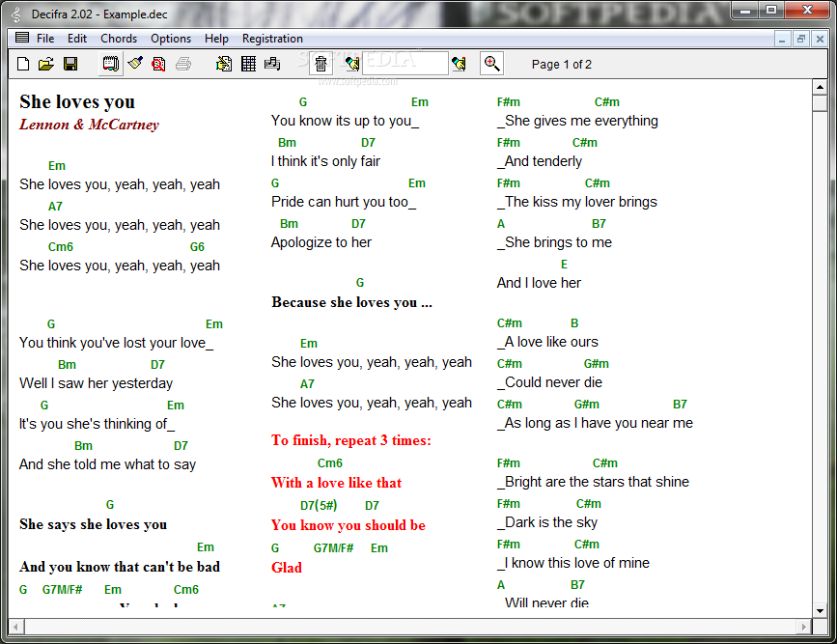Focus the toolbar text input field
The image size is (837, 644).
point(405,64)
